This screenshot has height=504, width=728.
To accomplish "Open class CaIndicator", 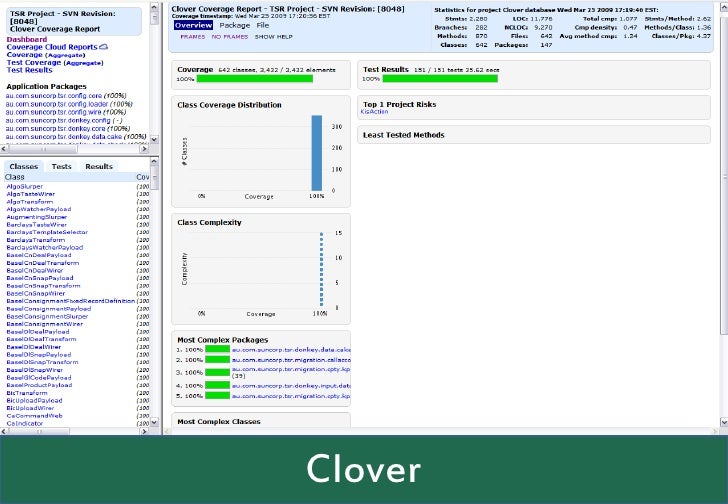I will coord(25,423).
